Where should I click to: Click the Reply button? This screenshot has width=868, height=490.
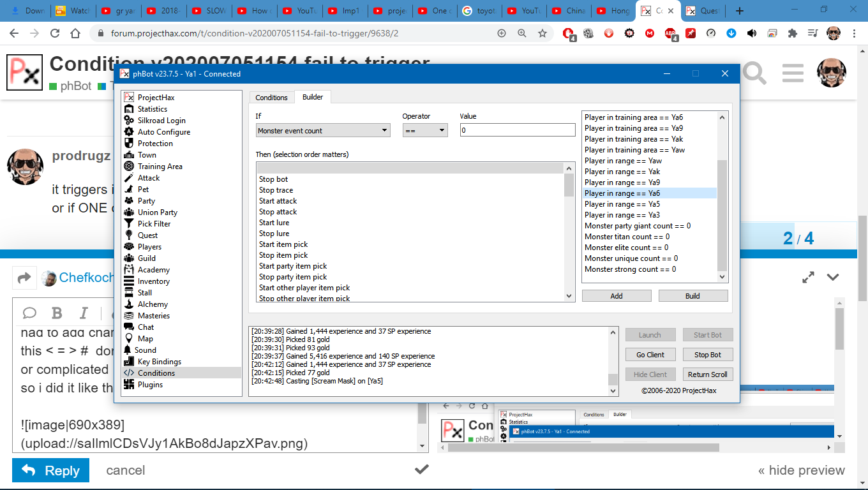click(51, 471)
